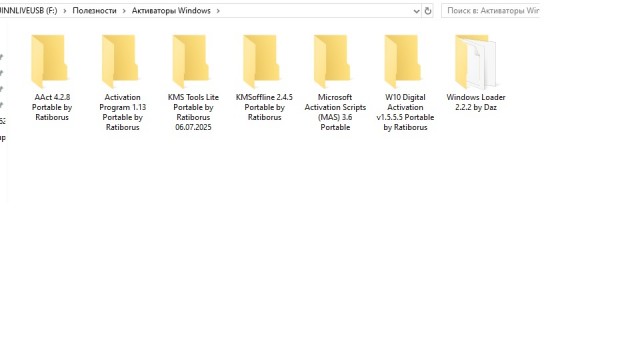The width and height of the screenshot is (640, 360).
Task: Open the AAct 4.2.8 Portable folder icon
Action: 49,61
